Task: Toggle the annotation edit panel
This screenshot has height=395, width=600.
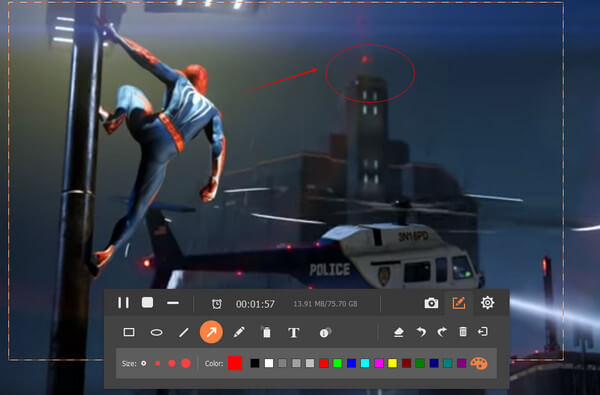Action: click(x=459, y=303)
